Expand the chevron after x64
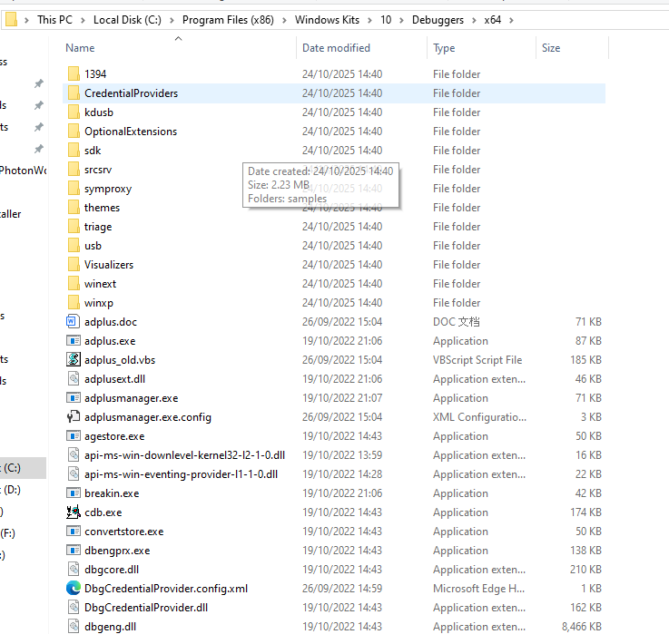 [x=511, y=20]
